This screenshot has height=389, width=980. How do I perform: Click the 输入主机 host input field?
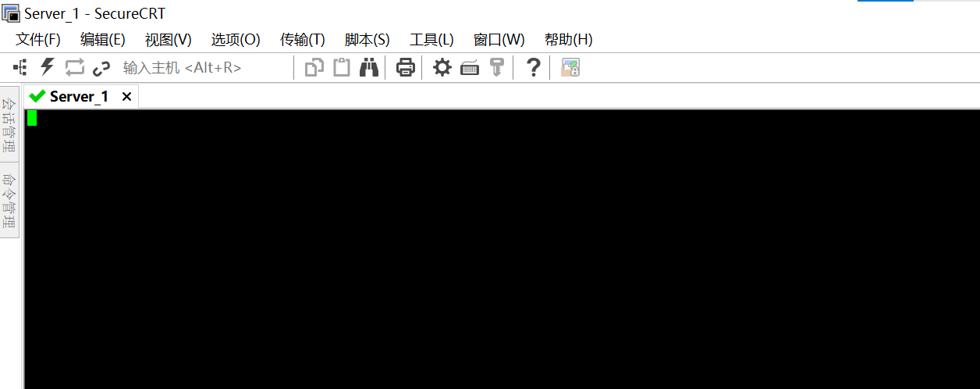[203, 68]
